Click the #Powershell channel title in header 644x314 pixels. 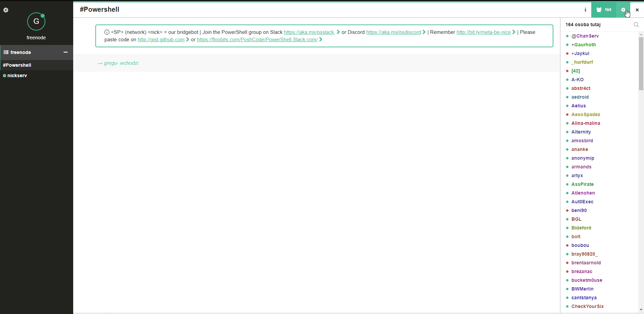click(x=99, y=9)
